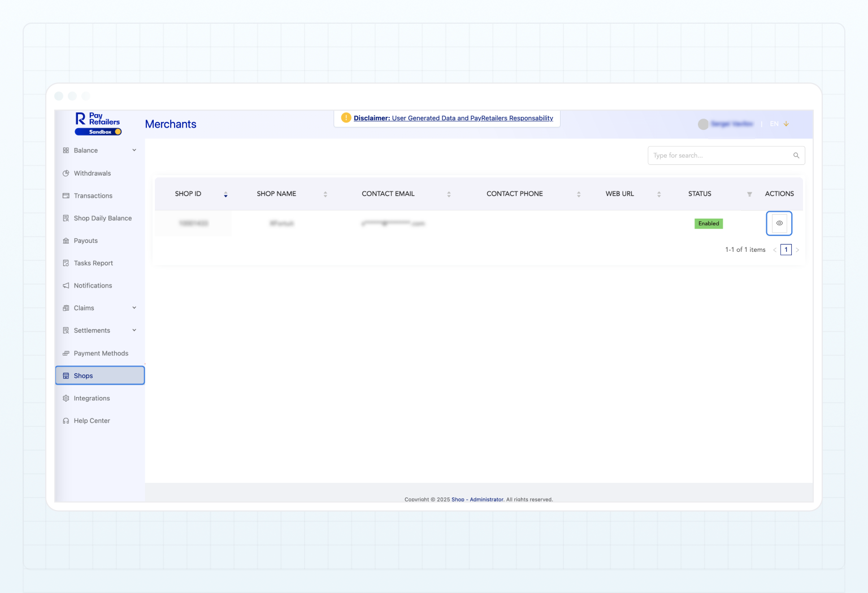868x593 pixels.
Task: Open the Disclaimer link
Action: point(453,118)
